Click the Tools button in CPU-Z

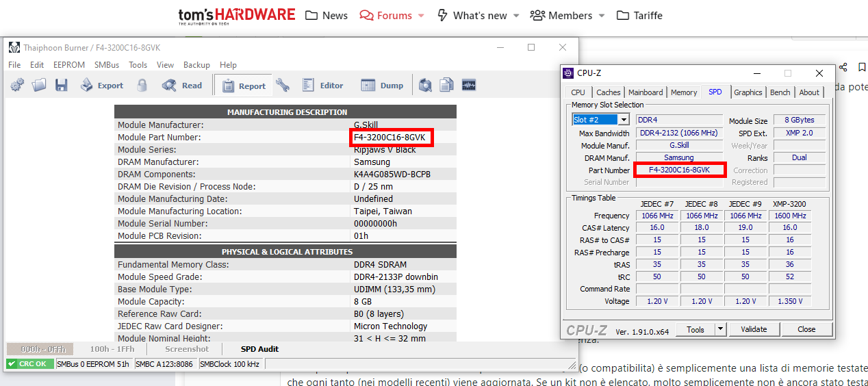[695, 329]
